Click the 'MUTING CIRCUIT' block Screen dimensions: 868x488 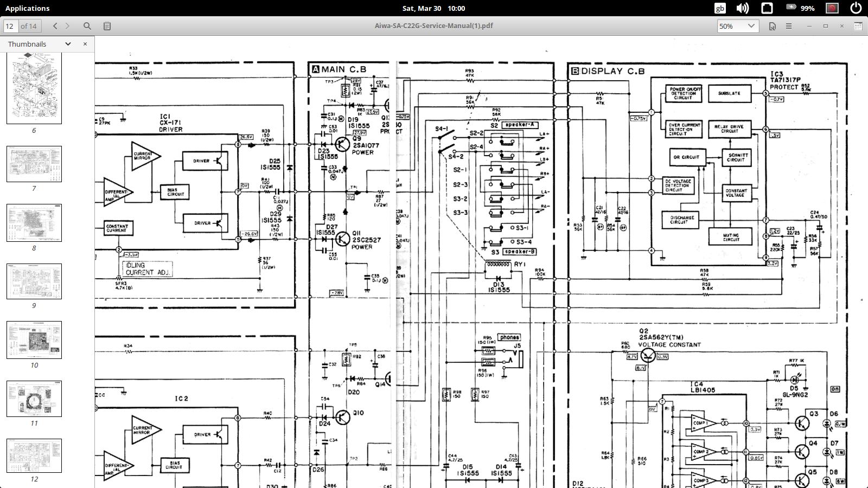tap(730, 237)
